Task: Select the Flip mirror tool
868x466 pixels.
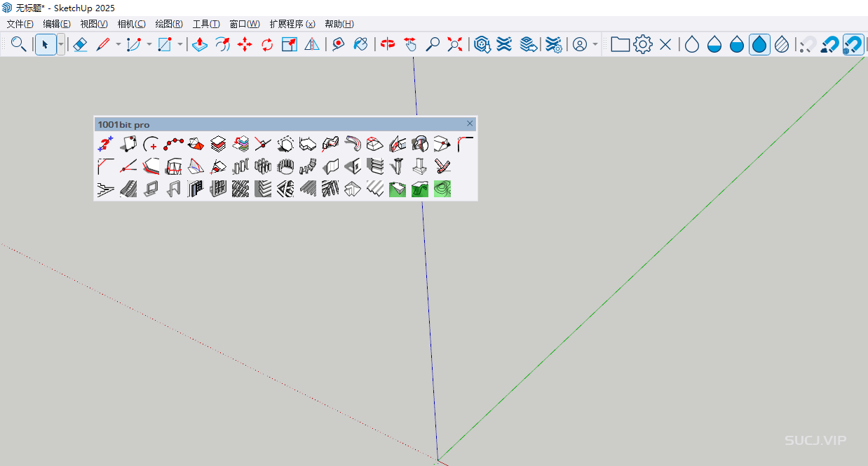Action: (312, 44)
